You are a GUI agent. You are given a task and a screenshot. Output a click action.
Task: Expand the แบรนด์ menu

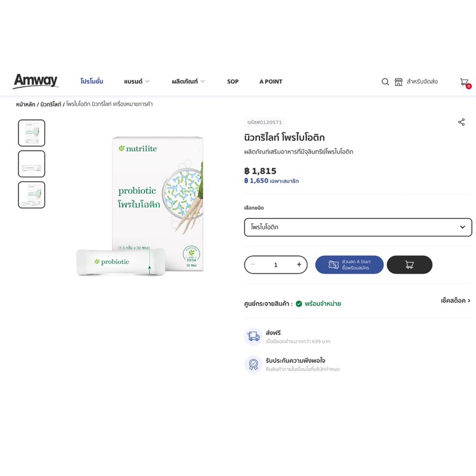point(137,82)
